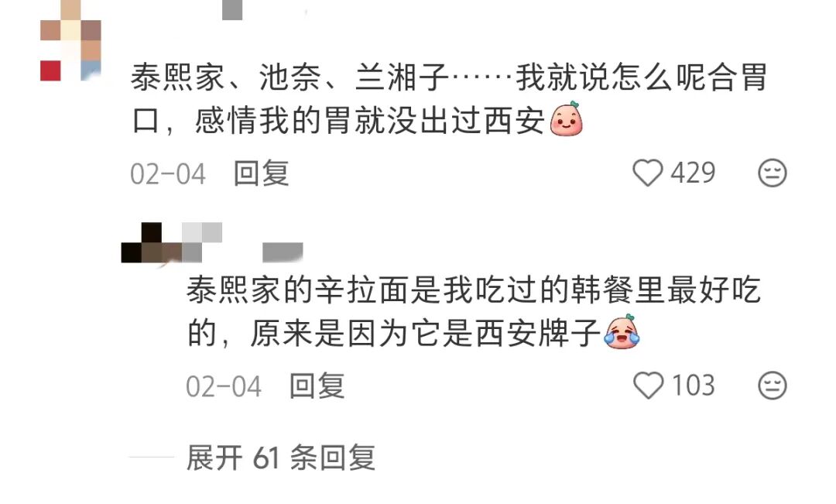This screenshot has height=504, width=836.
Task: Tap the 103 like count
Action: pos(693,386)
